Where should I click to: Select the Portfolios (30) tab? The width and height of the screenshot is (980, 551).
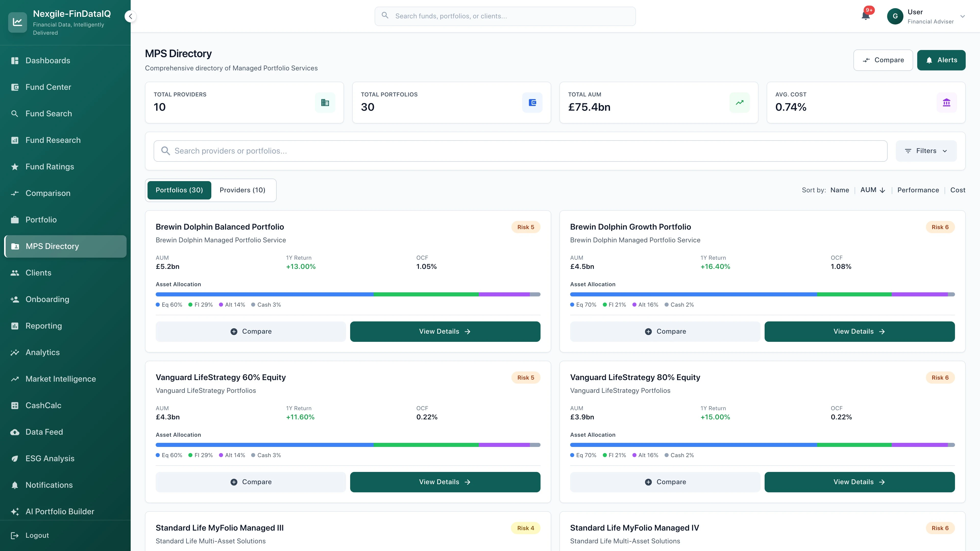tap(179, 190)
